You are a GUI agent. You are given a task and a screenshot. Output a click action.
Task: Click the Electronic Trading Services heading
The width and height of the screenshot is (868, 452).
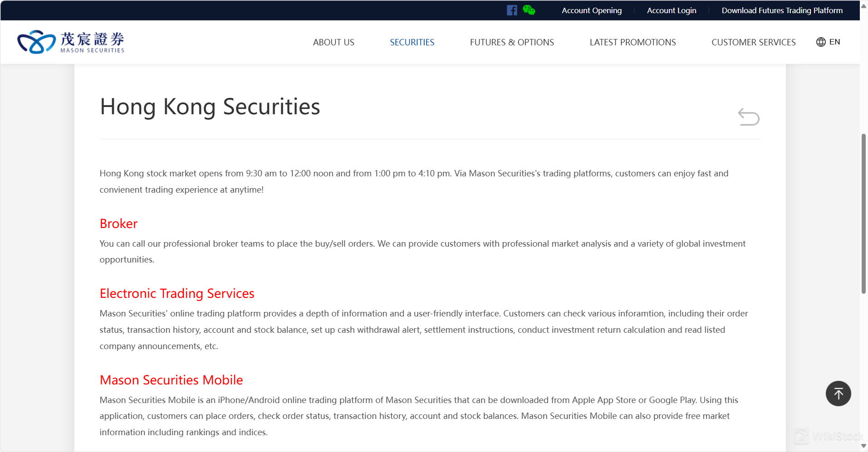[177, 293]
